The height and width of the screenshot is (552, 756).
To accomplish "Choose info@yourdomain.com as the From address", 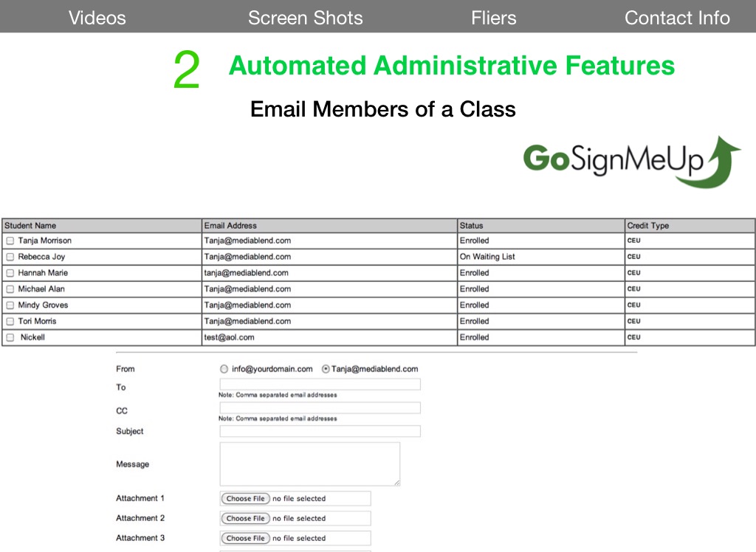I will 224,369.
